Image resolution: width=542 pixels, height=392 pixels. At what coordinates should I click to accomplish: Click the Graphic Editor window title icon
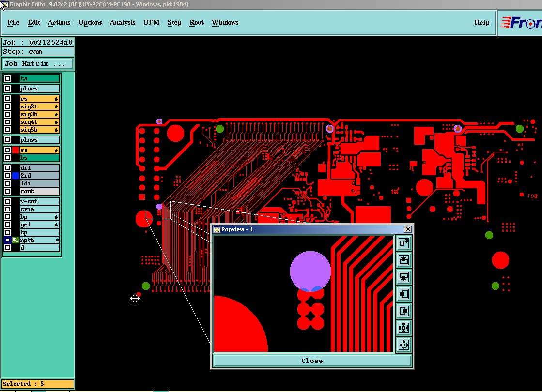[x=4, y=4]
